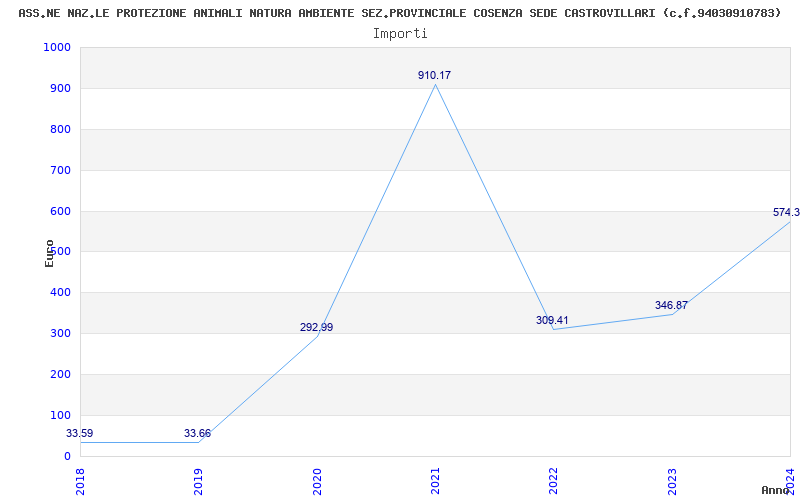
Task: Click the 2024 x-axis label
Action: pos(790,481)
